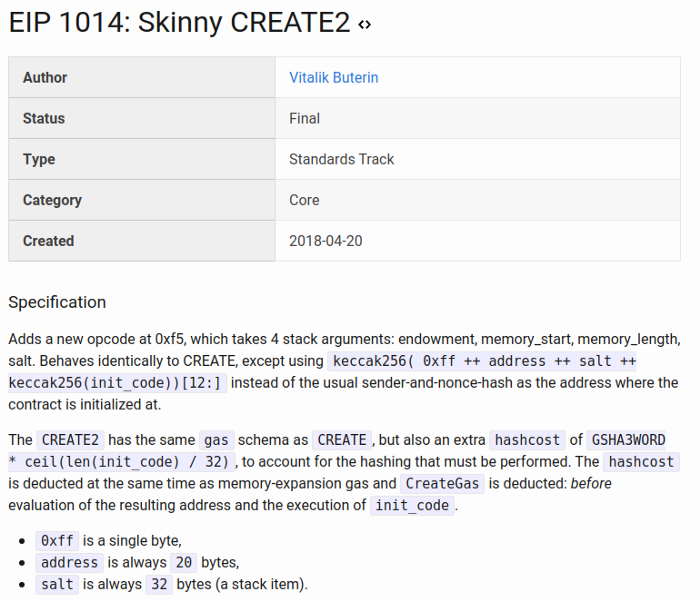The height and width of the screenshot is (601, 700).
Task: Click the Specification section heading
Action: click(57, 302)
